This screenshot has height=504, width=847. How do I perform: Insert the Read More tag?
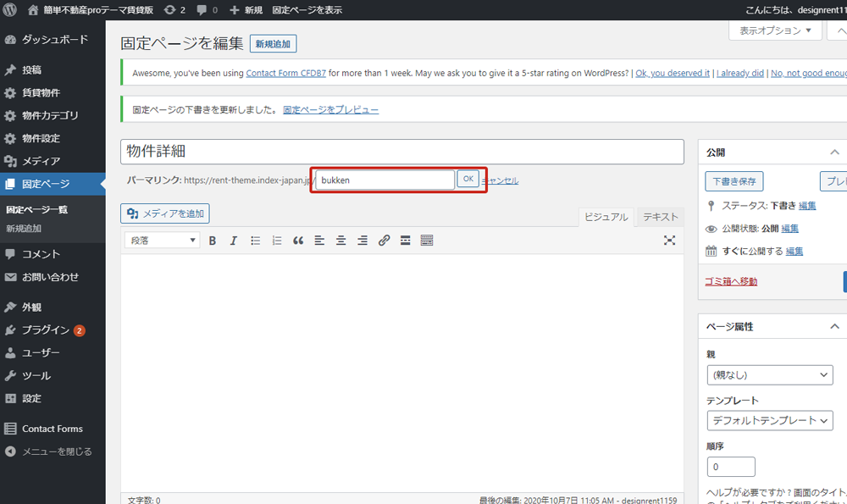(406, 241)
